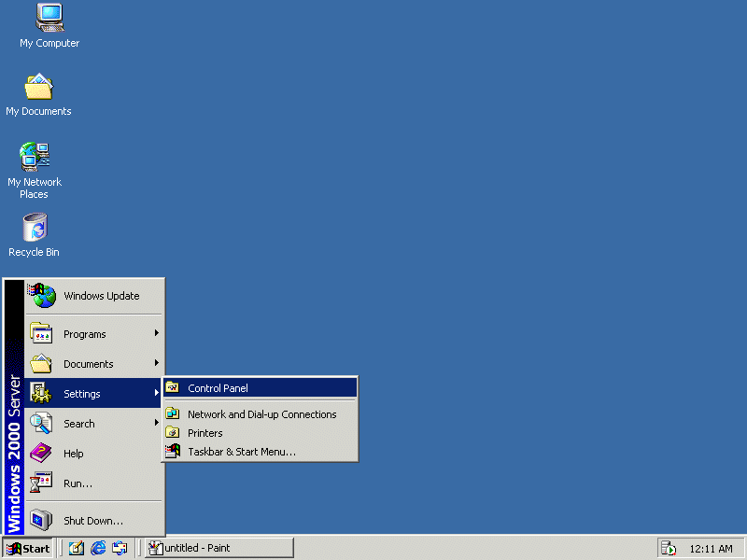Image resolution: width=747 pixels, height=560 pixels.
Task: Launch Internet Explorer from Quick Launch
Action: pos(98,548)
